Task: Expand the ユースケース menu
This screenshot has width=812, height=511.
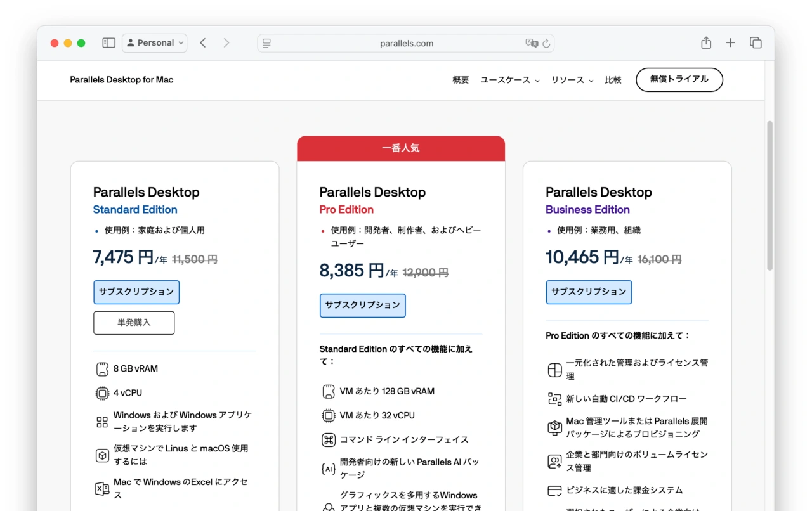Action: pyautogui.click(x=509, y=81)
